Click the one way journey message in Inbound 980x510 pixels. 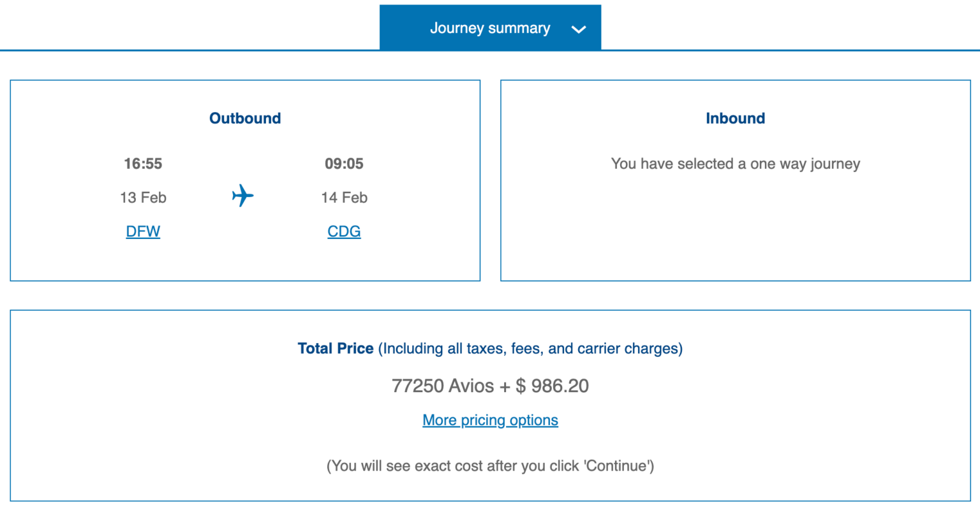click(x=735, y=163)
